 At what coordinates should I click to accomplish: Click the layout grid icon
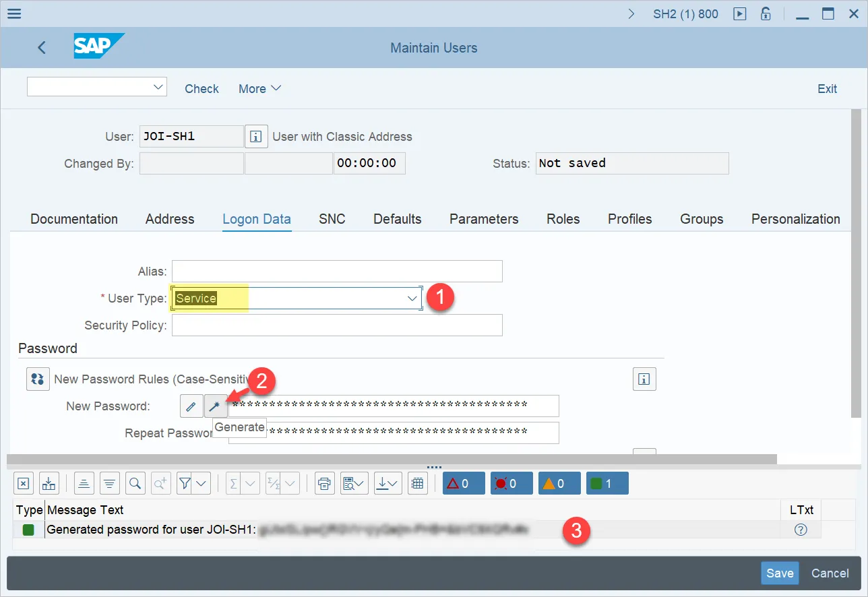[x=418, y=483]
